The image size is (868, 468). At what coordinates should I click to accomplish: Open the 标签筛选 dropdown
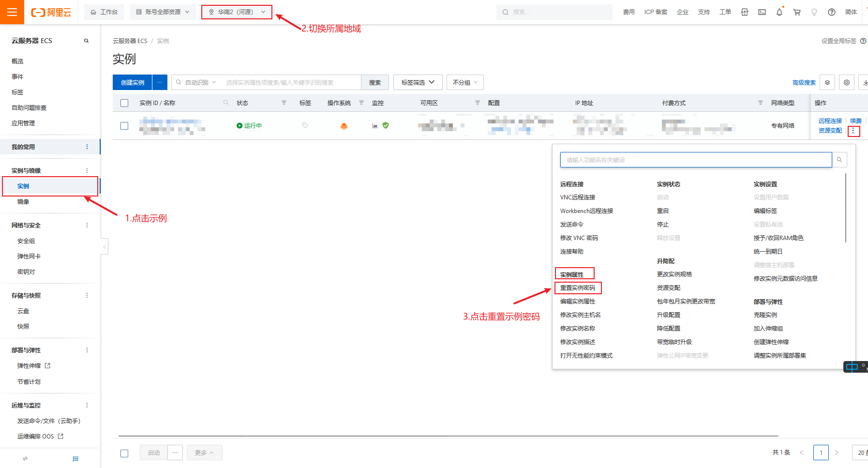(x=418, y=82)
